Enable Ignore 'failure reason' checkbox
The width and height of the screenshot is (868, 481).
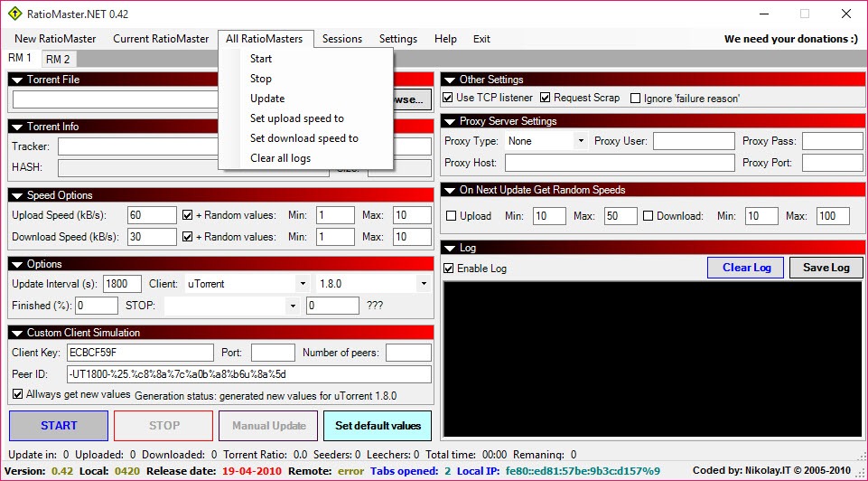(x=636, y=99)
